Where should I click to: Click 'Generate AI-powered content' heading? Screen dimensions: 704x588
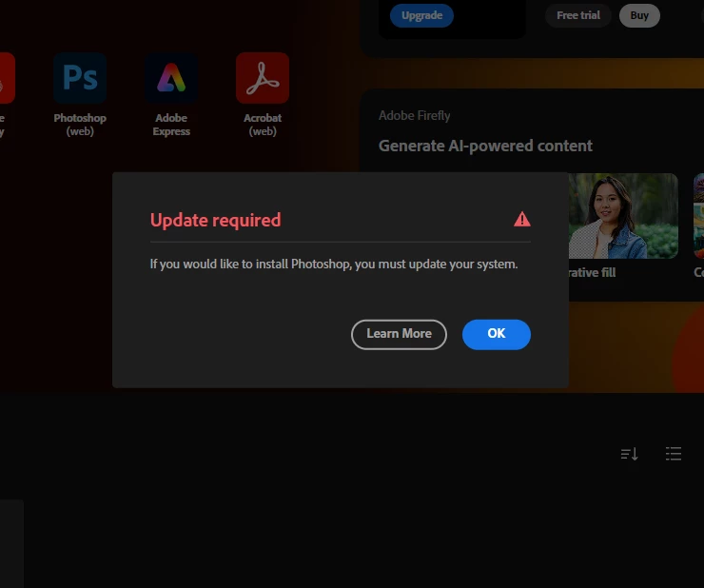485,146
